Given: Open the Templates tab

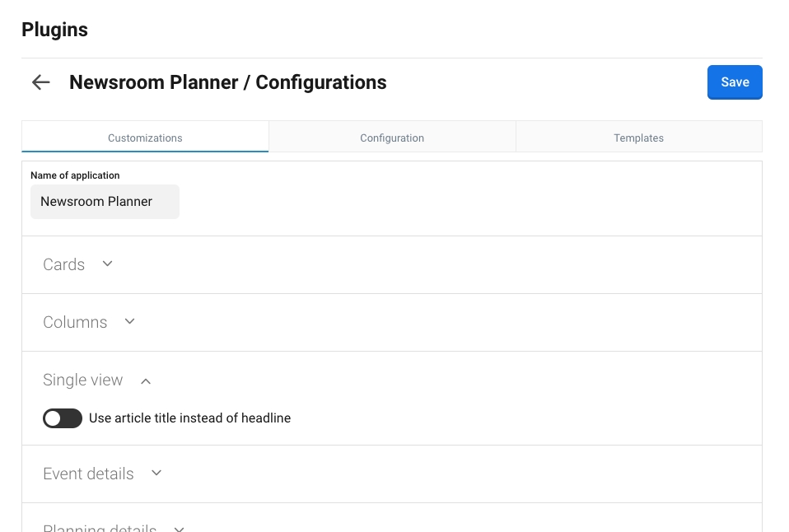Looking at the screenshot, I should pyautogui.click(x=638, y=138).
